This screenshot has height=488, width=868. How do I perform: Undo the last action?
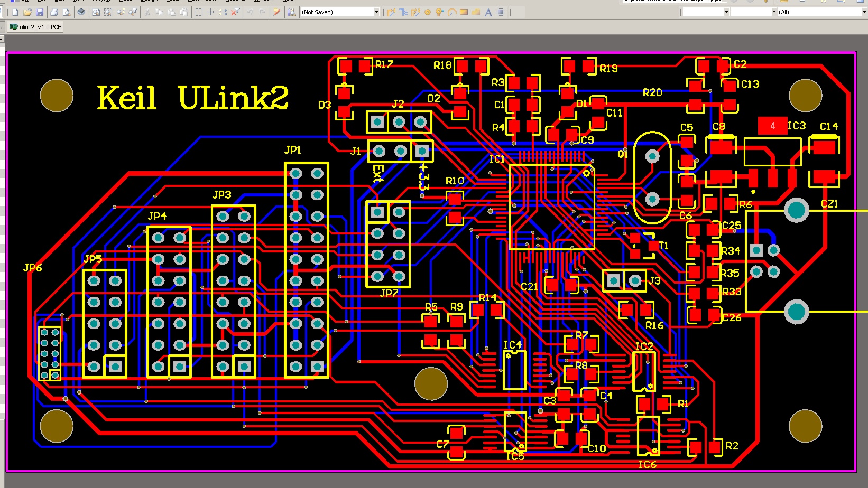250,12
